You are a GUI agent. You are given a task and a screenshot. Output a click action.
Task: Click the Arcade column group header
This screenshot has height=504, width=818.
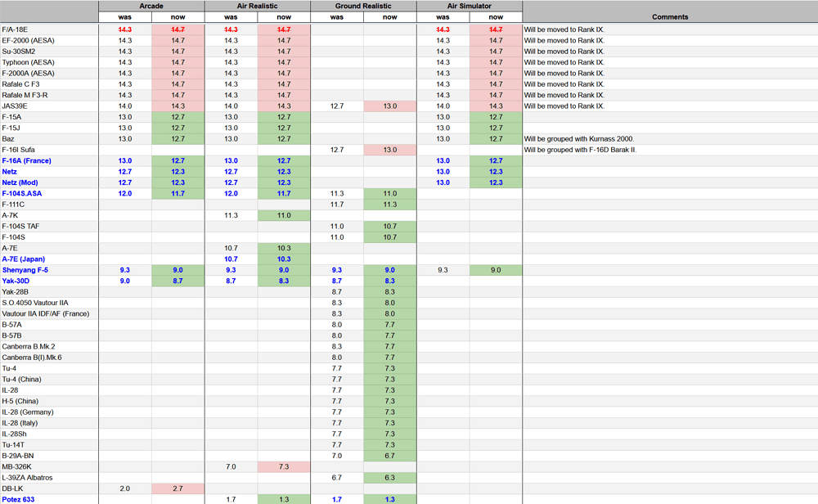151,6
